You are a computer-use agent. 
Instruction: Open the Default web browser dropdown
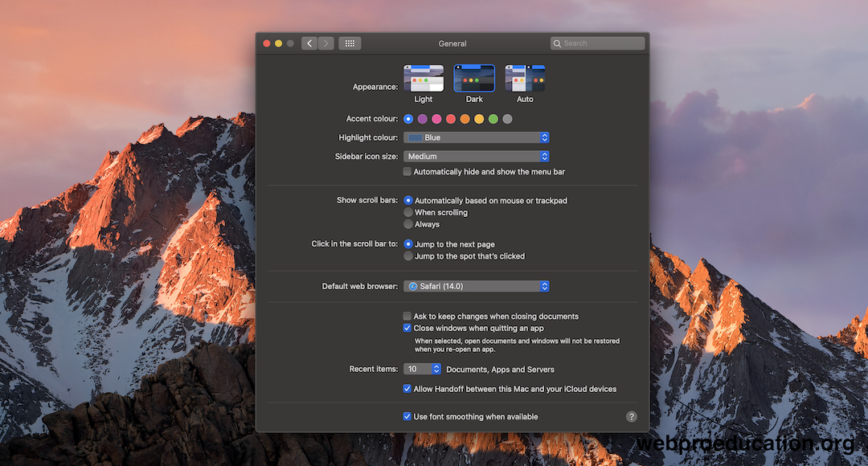point(476,286)
